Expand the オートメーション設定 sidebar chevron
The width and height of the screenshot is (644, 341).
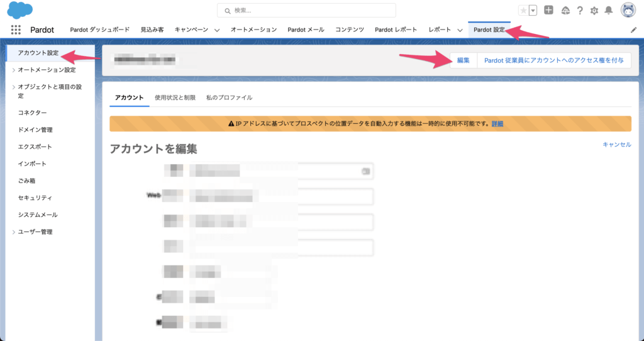tap(14, 70)
